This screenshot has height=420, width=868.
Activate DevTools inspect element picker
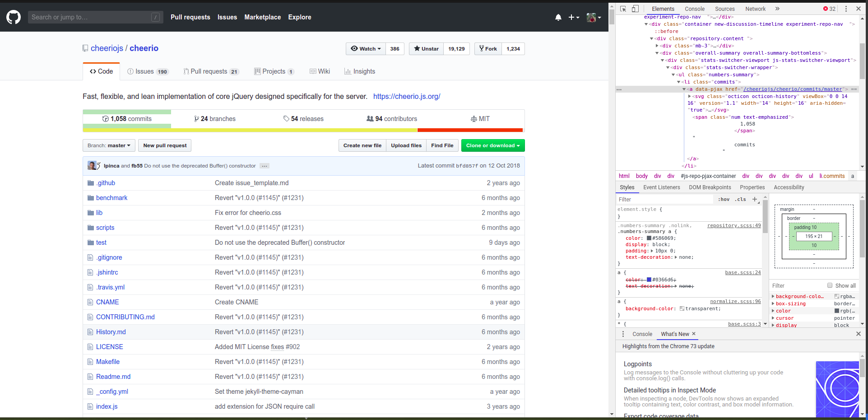click(623, 9)
